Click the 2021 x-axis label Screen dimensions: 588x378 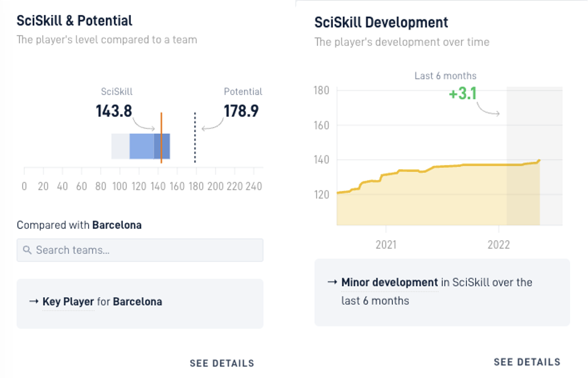(x=386, y=245)
